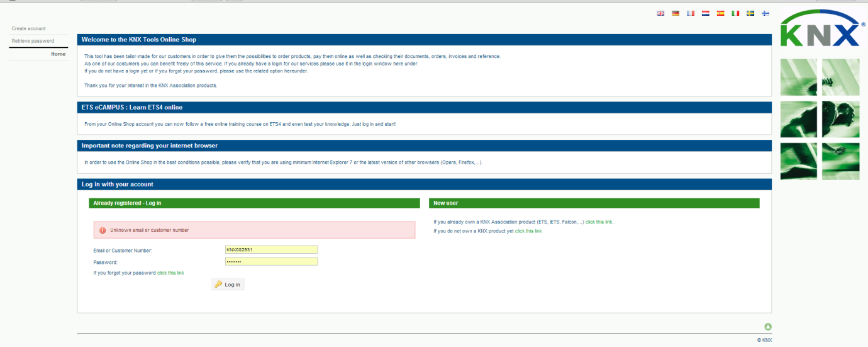This screenshot has width=868, height=347.
Task: Click the 'ETS eCAMPUS : Learn ETS4 online' heading
Action: tap(132, 108)
